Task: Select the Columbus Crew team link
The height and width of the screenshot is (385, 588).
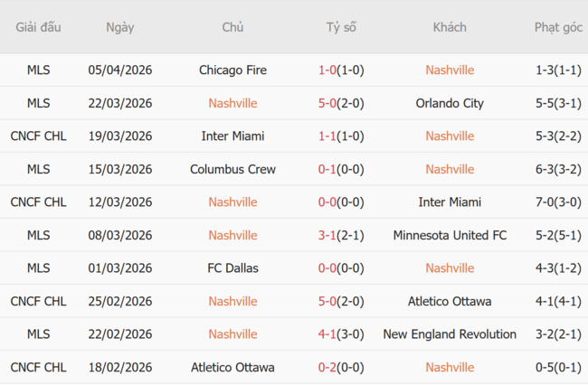Action: pos(232,169)
